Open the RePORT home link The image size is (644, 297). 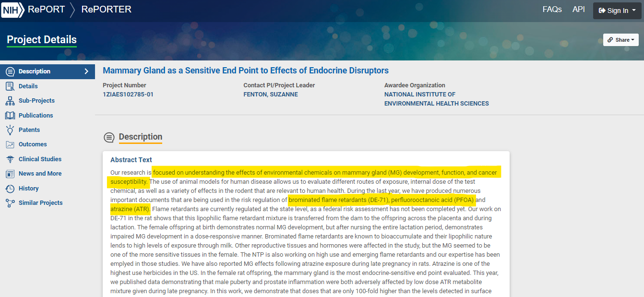tap(46, 10)
